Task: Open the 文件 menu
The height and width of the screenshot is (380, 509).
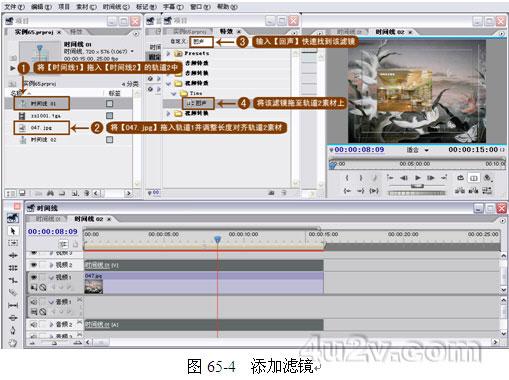Action: click(14, 7)
